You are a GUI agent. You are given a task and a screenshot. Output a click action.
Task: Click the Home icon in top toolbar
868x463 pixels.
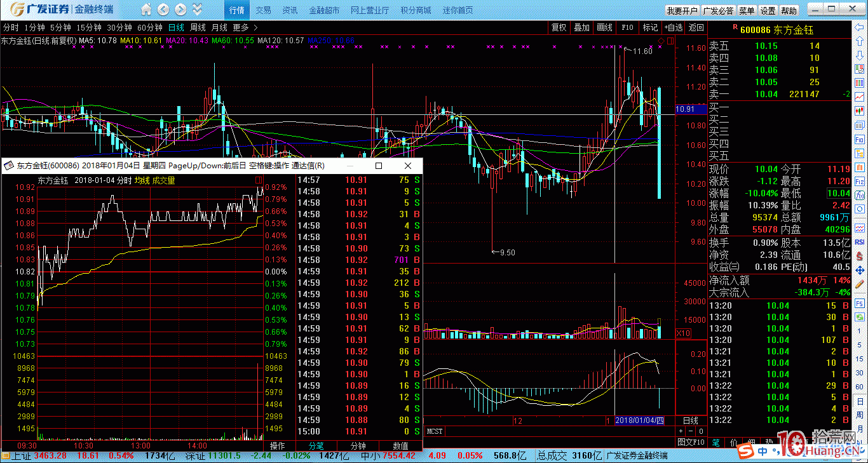[146, 10]
